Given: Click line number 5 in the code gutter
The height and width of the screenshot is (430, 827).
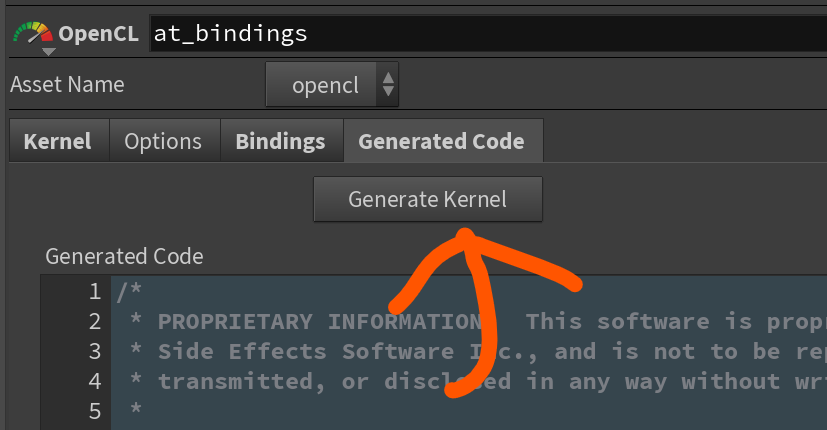Looking at the screenshot, I should click(94, 411).
